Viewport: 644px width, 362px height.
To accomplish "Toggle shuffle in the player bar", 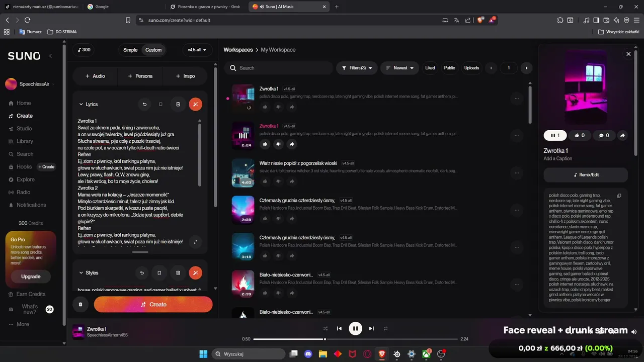I will (x=325, y=328).
